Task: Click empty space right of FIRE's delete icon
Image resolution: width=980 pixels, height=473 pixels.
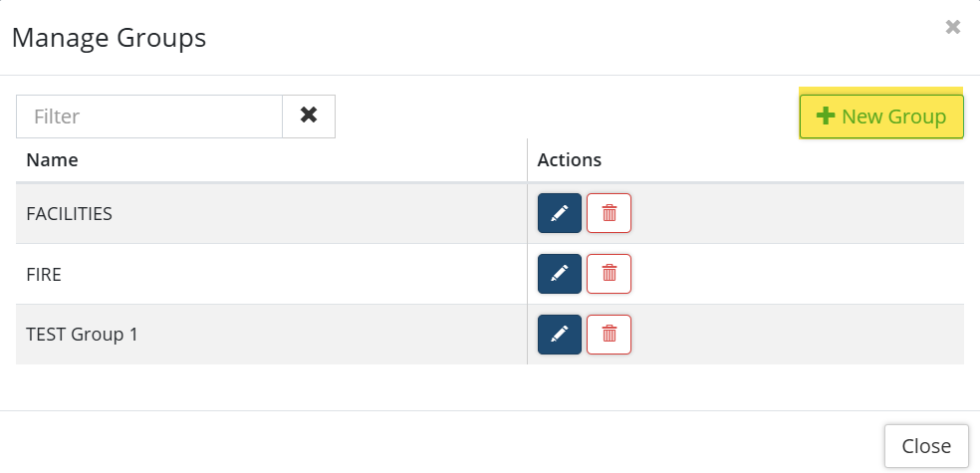Action: click(797, 274)
